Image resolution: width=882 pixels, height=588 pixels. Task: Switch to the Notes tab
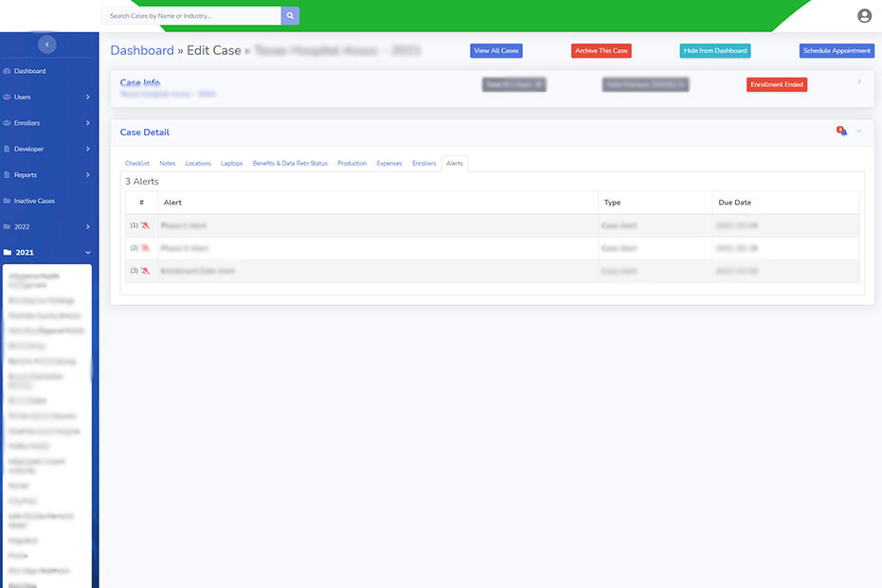point(167,164)
